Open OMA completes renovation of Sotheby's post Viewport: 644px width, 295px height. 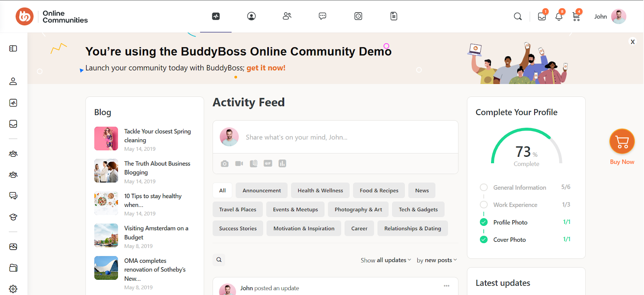coord(155,270)
